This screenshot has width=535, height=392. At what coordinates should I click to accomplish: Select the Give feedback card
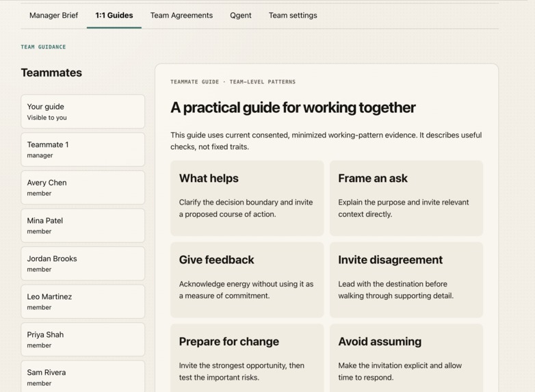click(x=247, y=280)
